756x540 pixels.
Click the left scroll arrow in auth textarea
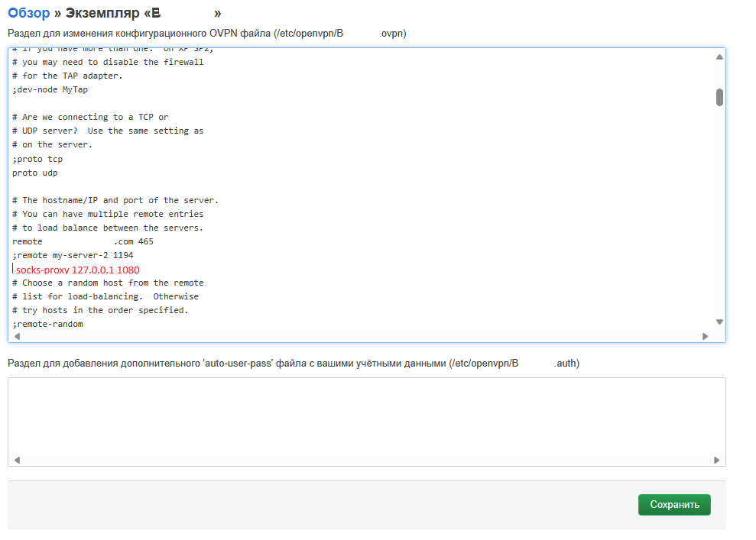pos(17,460)
